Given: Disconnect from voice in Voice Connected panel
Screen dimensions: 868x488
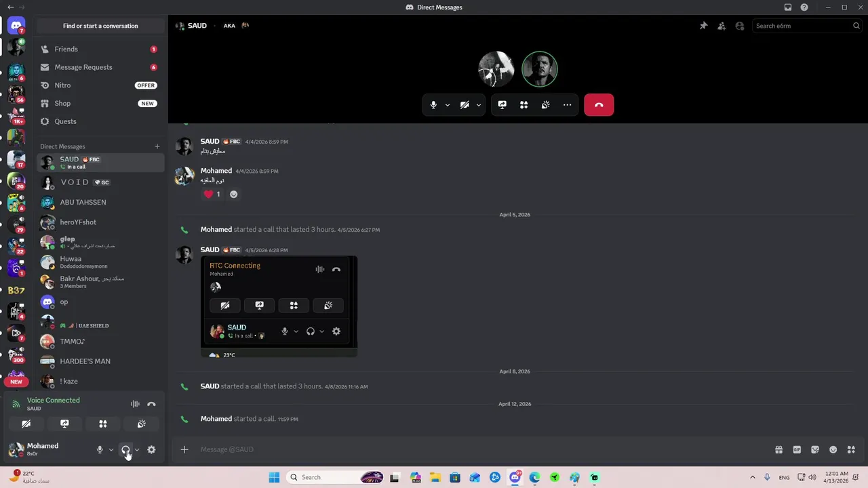Looking at the screenshot, I should pyautogui.click(x=151, y=404).
